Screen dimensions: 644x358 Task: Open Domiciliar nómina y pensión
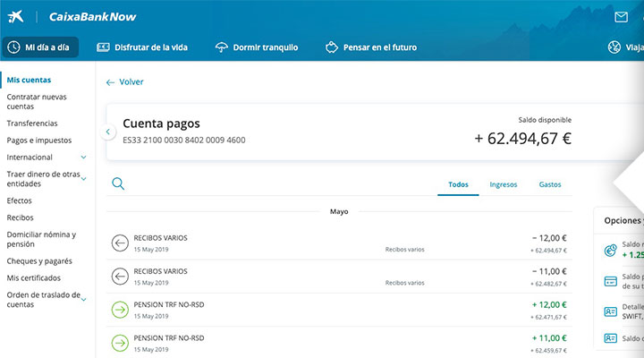(41, 239)
